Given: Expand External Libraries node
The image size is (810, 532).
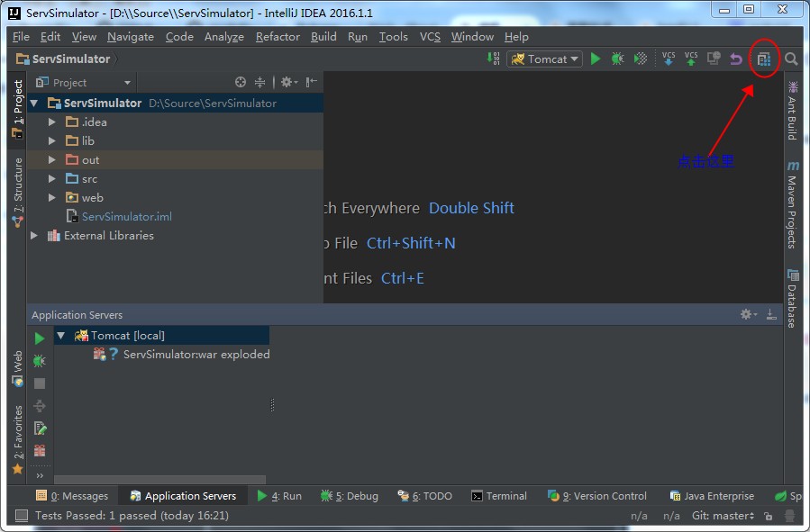Looking at the screenshot, I should click(x=34, y=235).
